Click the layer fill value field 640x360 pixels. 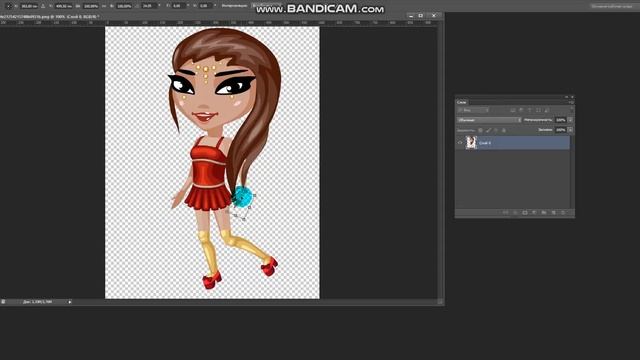(x=561, y=130)
